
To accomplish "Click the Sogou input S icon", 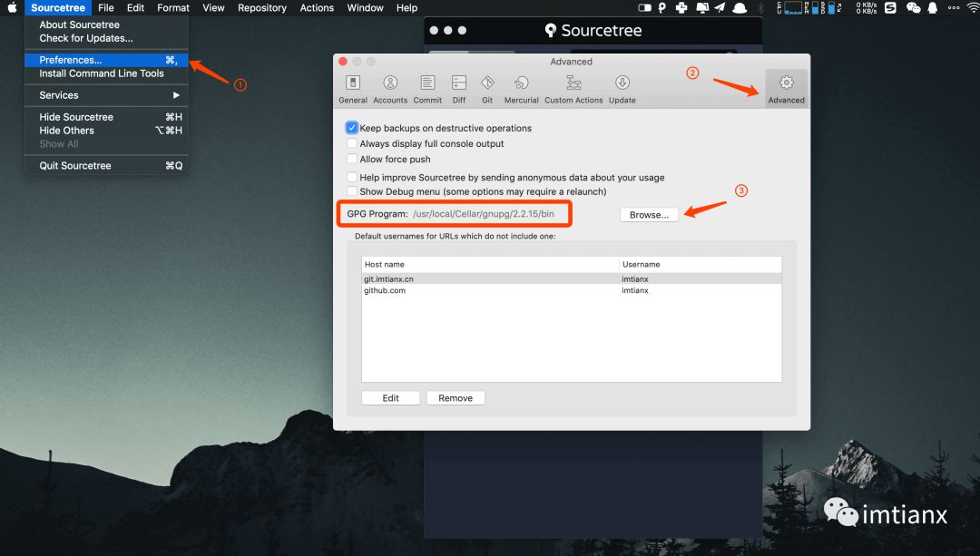I will click(x=890, y=7).
